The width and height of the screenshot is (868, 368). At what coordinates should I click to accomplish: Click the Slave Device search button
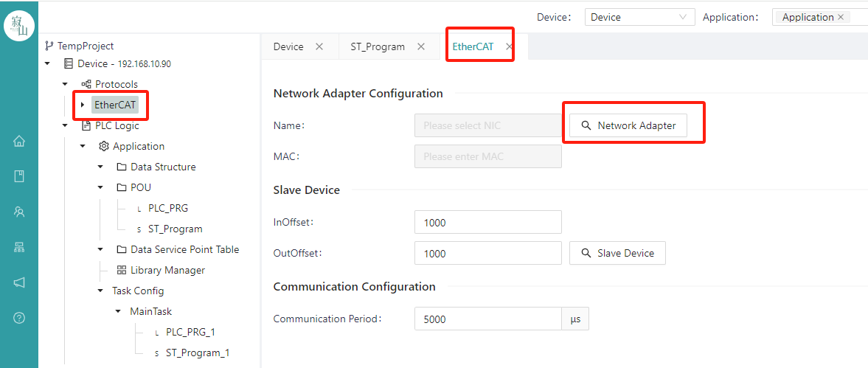[x=617, y=253]
